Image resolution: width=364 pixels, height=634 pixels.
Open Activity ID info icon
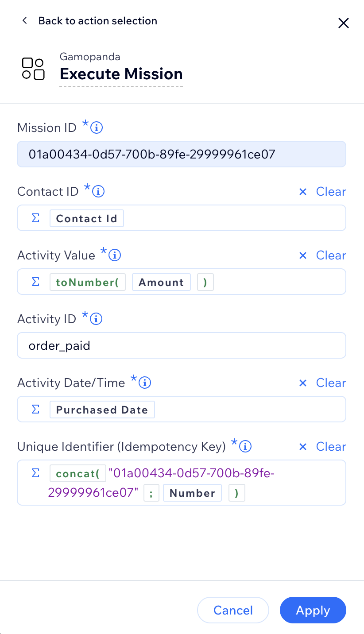[97, 319]
